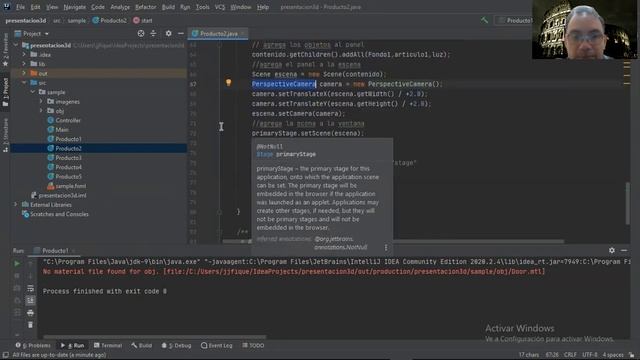Clear console with the trash icon
Screen dimensions: 640x360
31,325
